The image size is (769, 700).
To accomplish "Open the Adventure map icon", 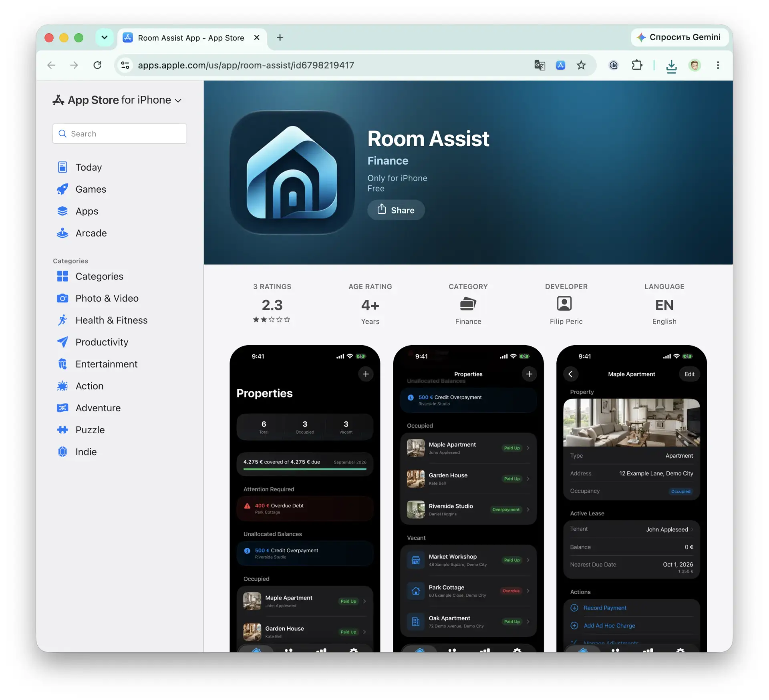I will (x=62, y=408).
